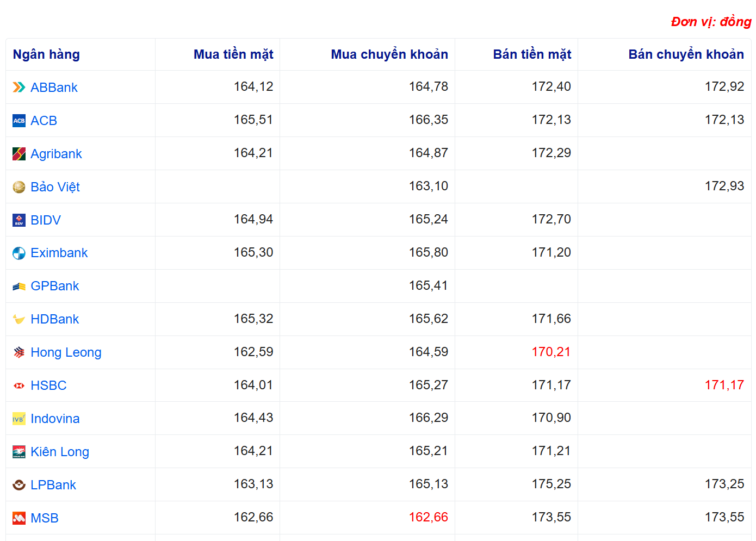Viewport: 756px width, 541px height.
Task: Click the Mua tiền mặt column header
Action: click(233, 54)
